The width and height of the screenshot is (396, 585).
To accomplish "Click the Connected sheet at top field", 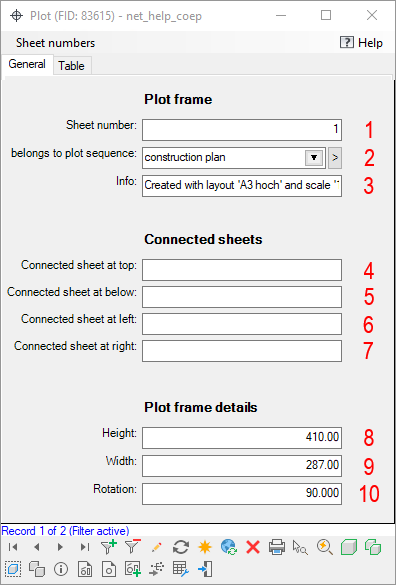I will pyautogui.click(x=242, y=270).
